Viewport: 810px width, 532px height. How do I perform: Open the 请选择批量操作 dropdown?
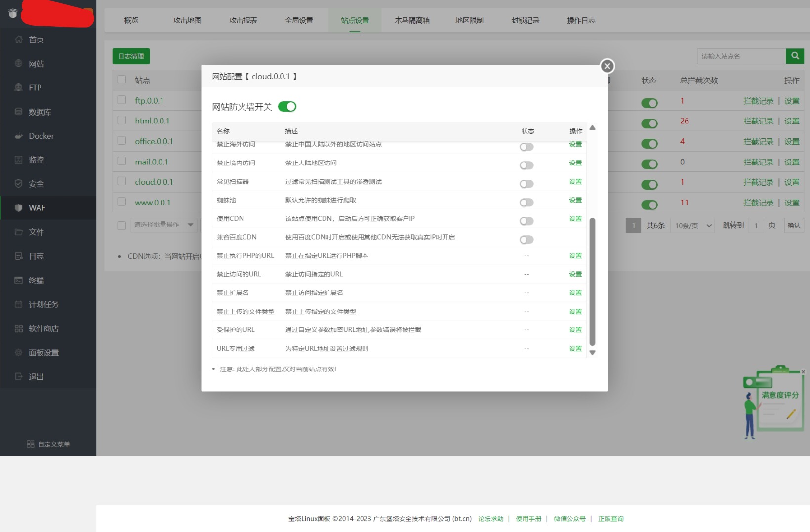coord(164,225)
